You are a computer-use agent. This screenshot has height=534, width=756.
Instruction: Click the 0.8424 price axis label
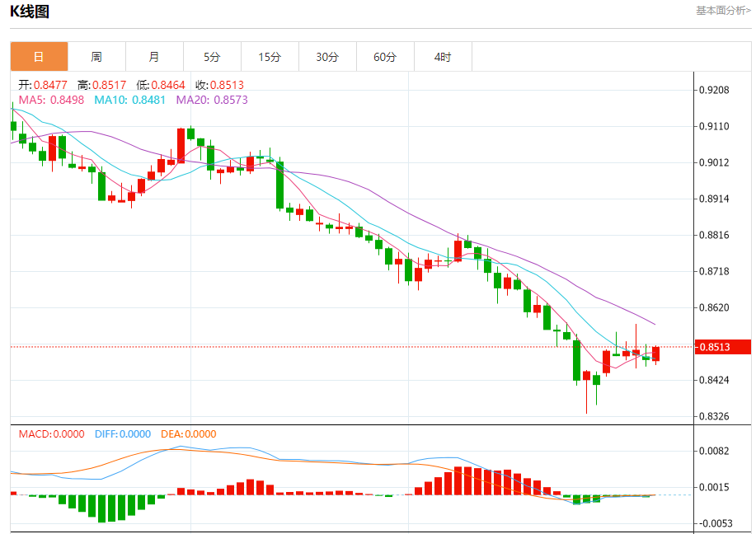coord(714,380)
